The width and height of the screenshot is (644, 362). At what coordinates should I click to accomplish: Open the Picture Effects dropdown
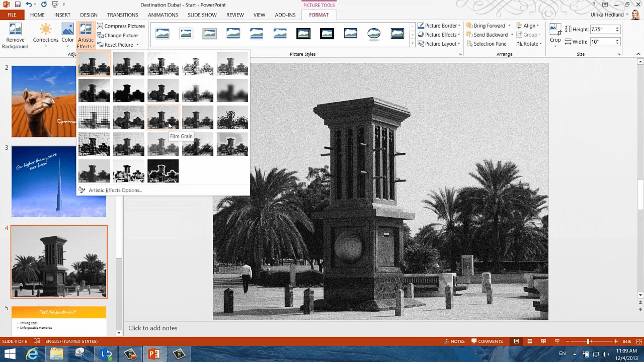(x=440, y=35)
